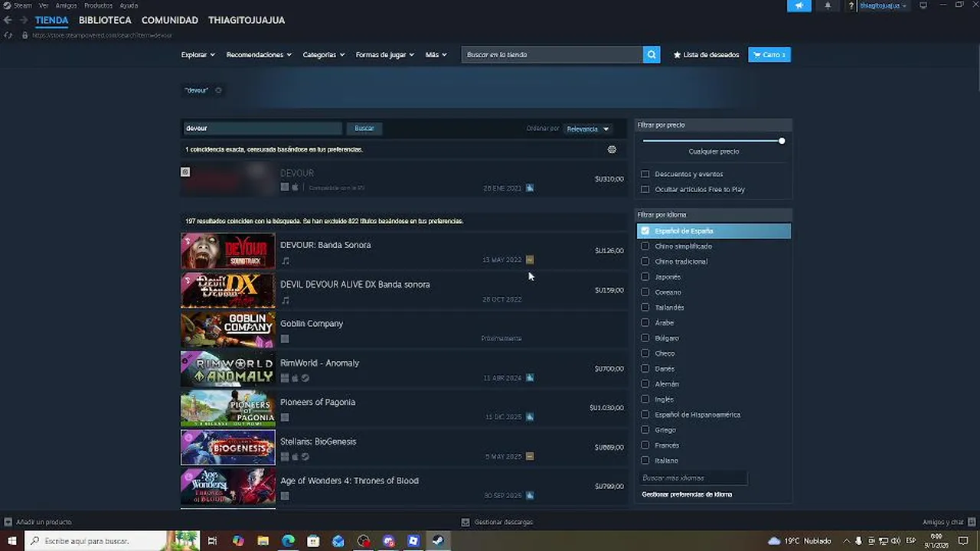Screen dimensions: 980x551
Task: Check Chino simplificado language filter
Action: pos(645,246)
